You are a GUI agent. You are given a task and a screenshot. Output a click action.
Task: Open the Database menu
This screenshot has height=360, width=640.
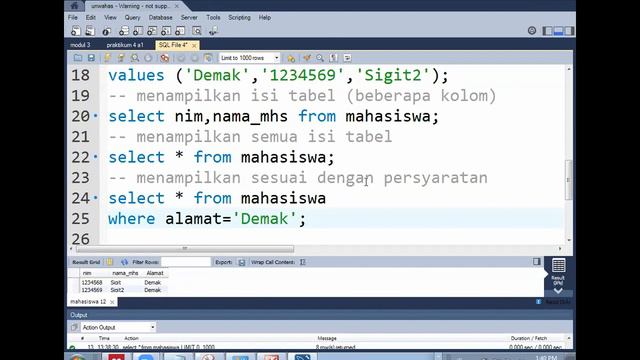pyautogui.click(x=160, y=18)
